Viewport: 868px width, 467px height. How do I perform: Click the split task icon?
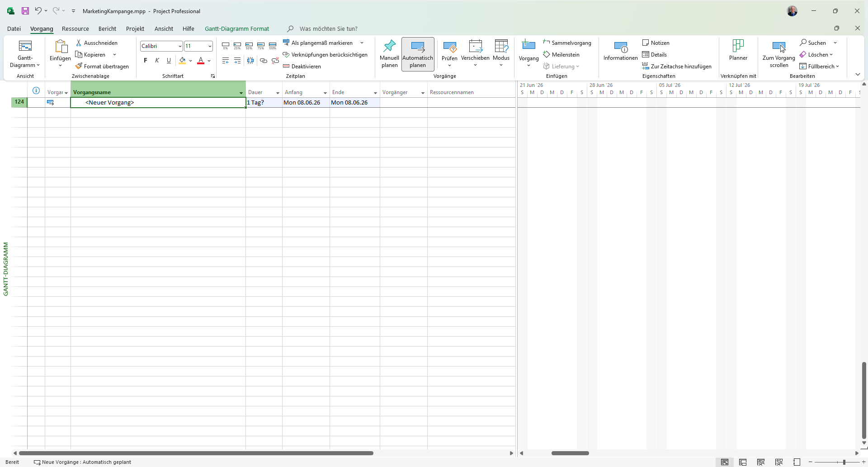[x=250, y=60]
